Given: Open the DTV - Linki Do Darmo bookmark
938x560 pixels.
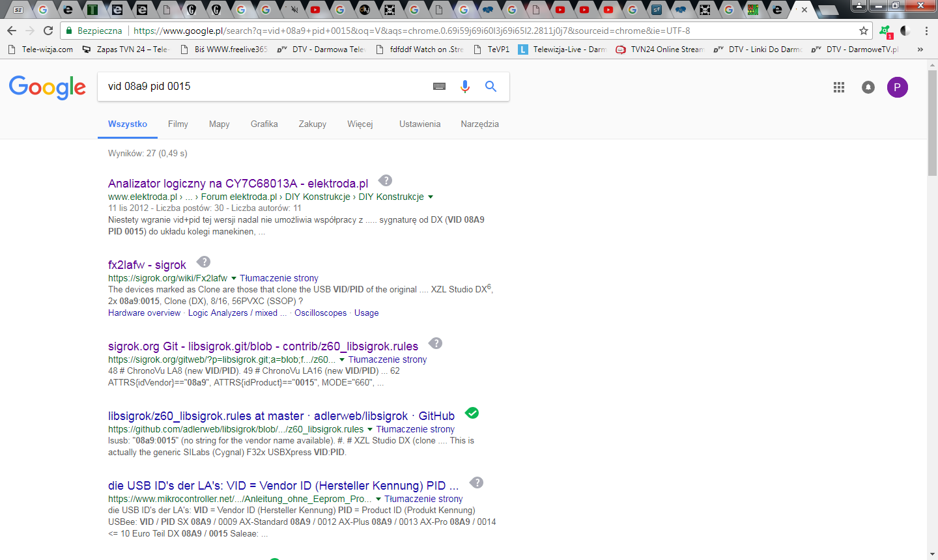Looking at the screenshot, I should pos(758,49).
